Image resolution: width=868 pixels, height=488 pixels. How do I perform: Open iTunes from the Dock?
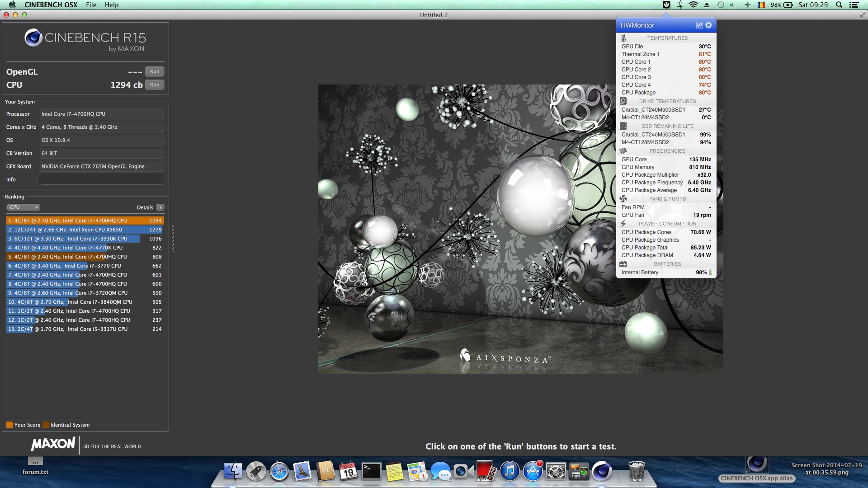[x=509, y=471]
